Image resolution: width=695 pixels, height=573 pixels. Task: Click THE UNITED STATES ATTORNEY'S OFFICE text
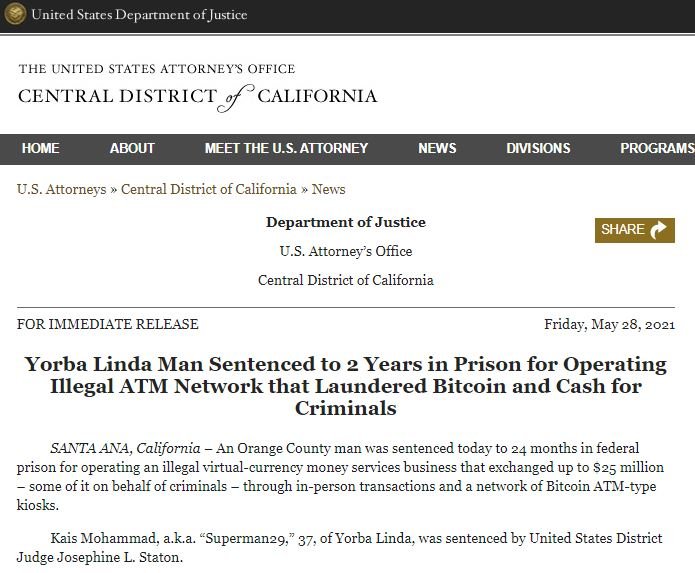157,69
